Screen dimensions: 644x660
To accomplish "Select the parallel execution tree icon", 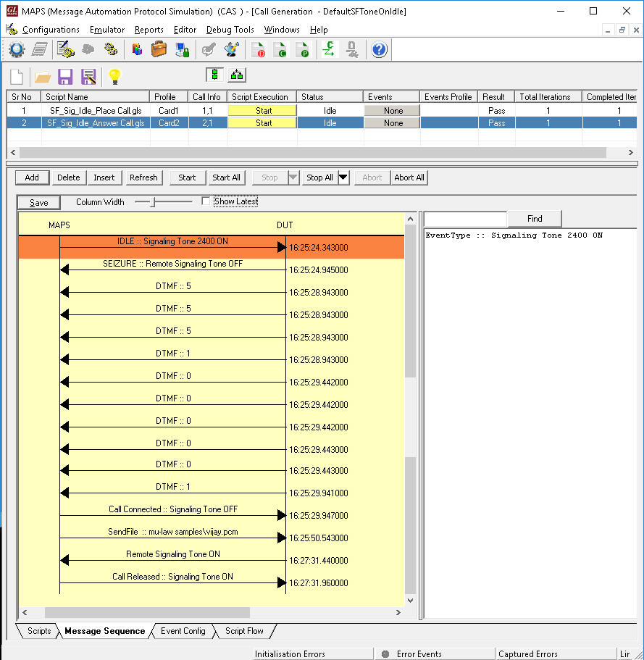I will point(237,75).
